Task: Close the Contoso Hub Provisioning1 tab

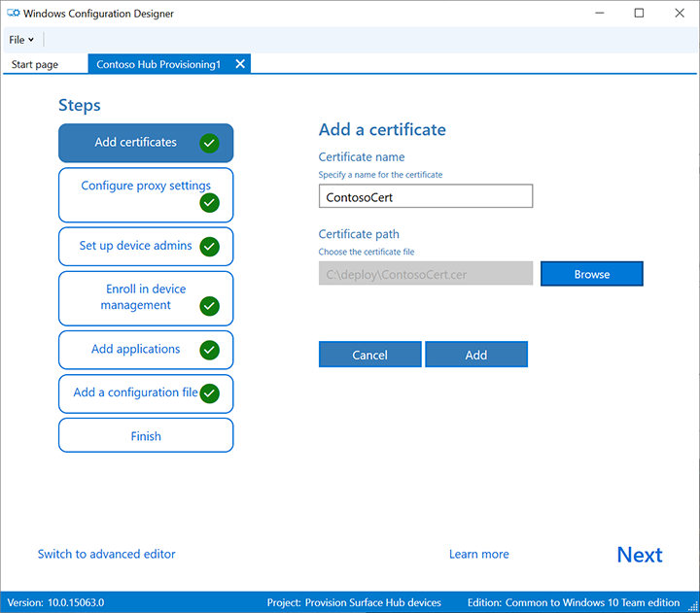Action: (241, 64)
